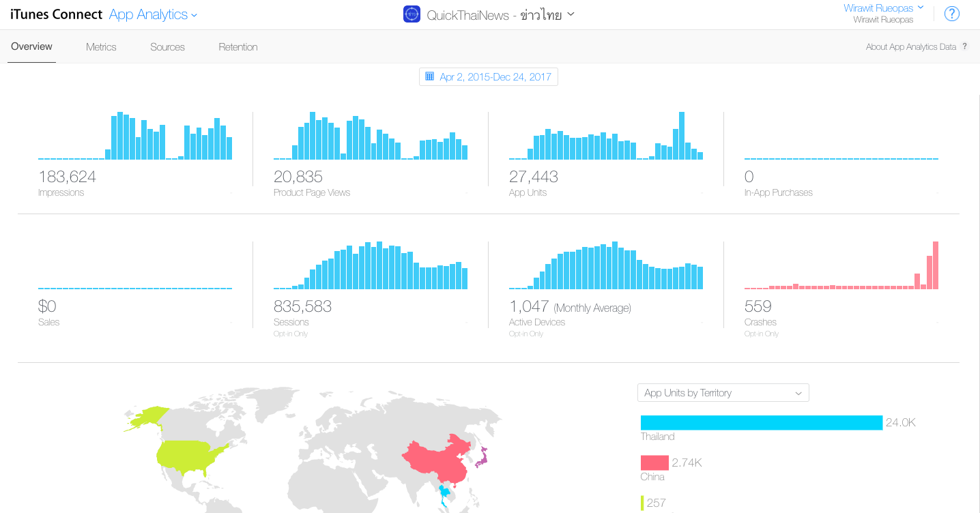Switch to the Metrics tab

(x=101, y=46)
